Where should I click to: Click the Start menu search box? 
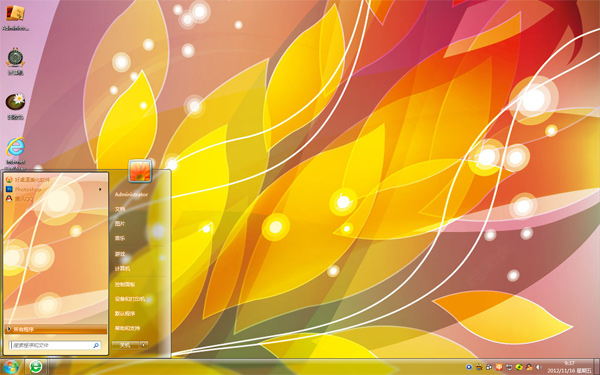[x=55, y=345]
